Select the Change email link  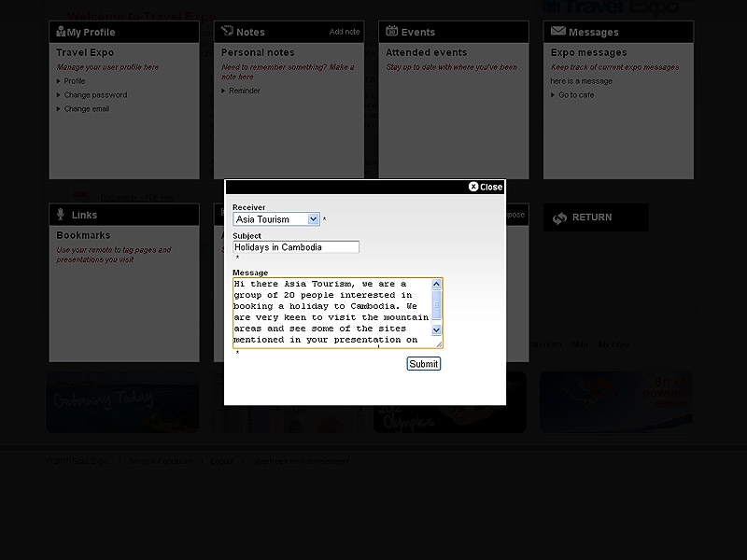pyautogui.click(x=86, y=109)
